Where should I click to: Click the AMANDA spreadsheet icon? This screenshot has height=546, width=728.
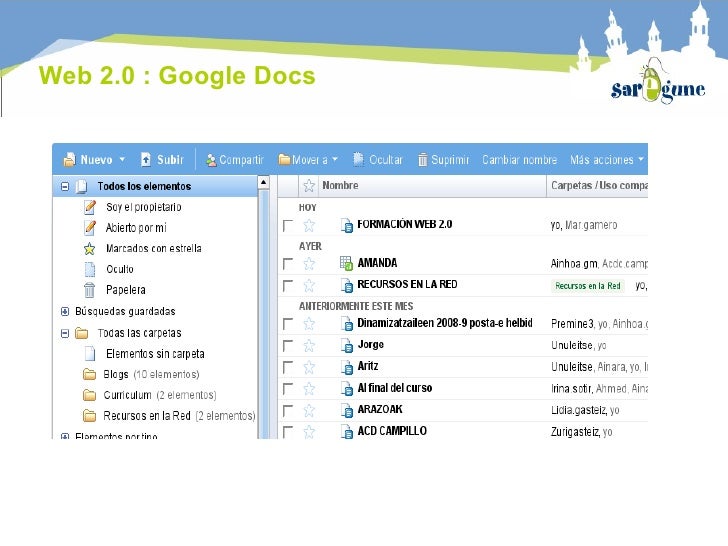click(346, 263)
